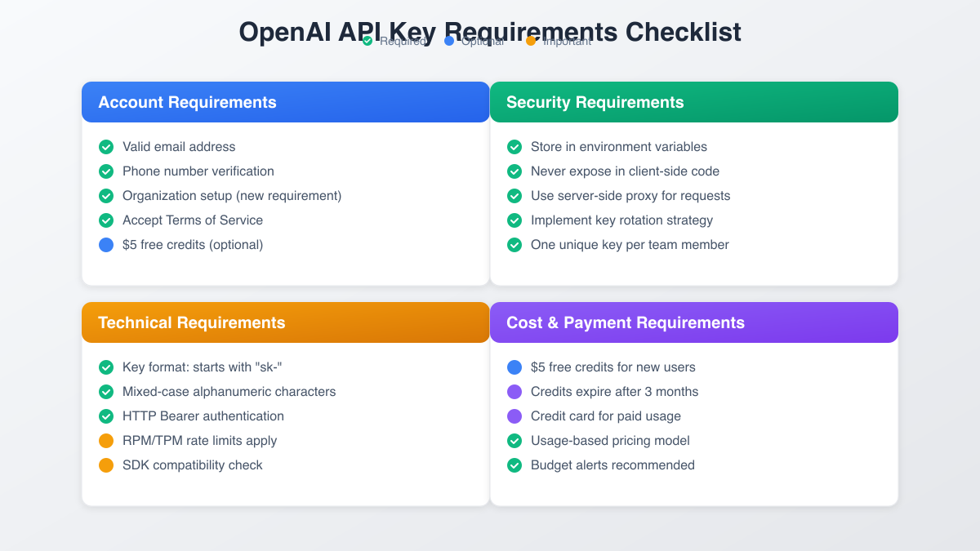Click the green check beside Valid email address

tap(106, 147)
